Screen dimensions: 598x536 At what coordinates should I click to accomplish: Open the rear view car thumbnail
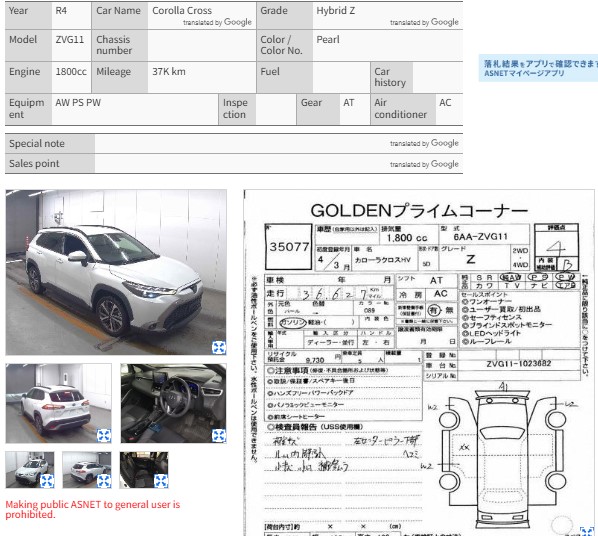click(59, 403)
